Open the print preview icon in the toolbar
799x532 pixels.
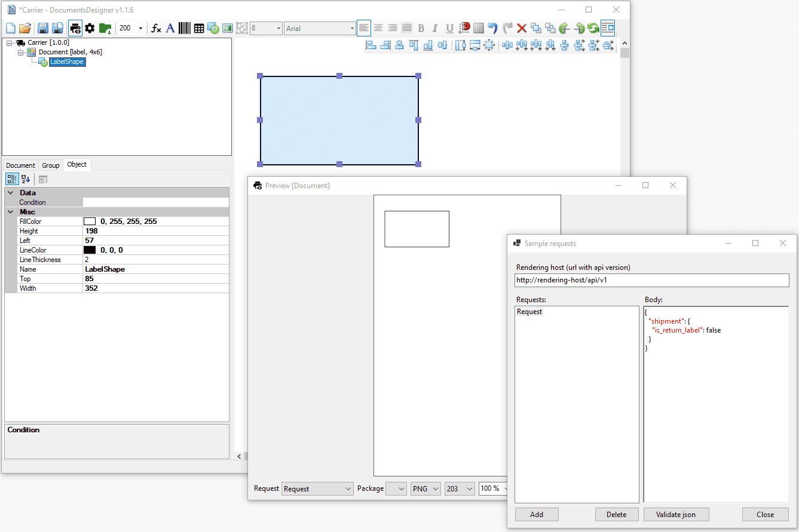75,28
